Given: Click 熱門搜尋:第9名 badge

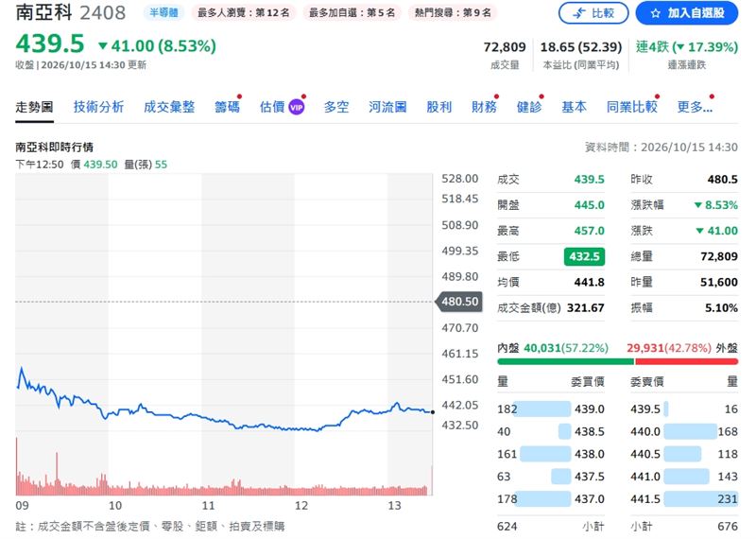Looking at the screenshot, I should coord(453,12).
